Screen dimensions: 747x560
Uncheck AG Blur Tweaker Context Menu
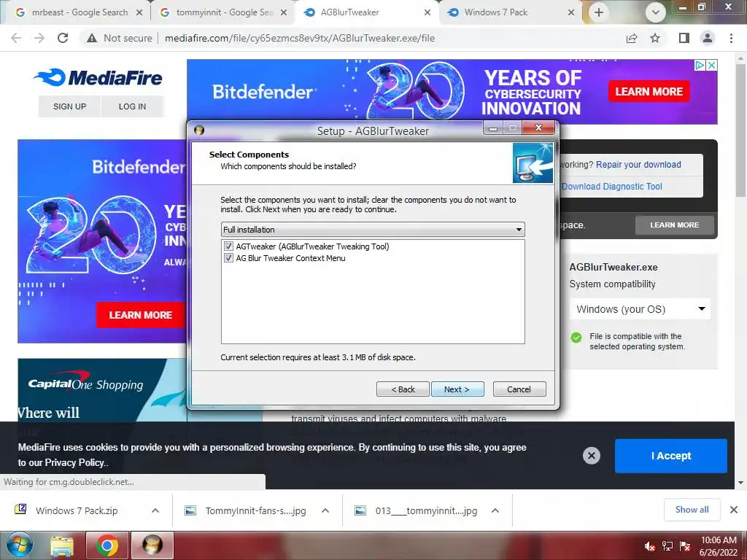(x=228, y=258)
